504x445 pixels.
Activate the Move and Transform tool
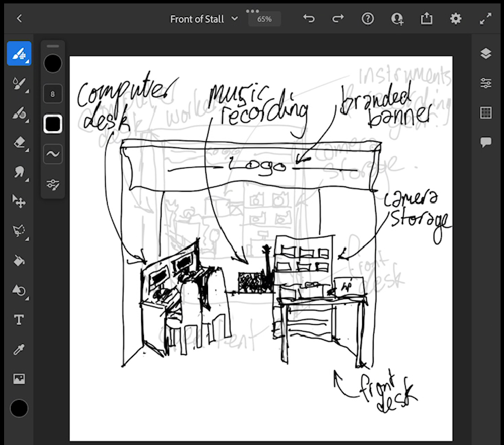(x=19, y=201)
